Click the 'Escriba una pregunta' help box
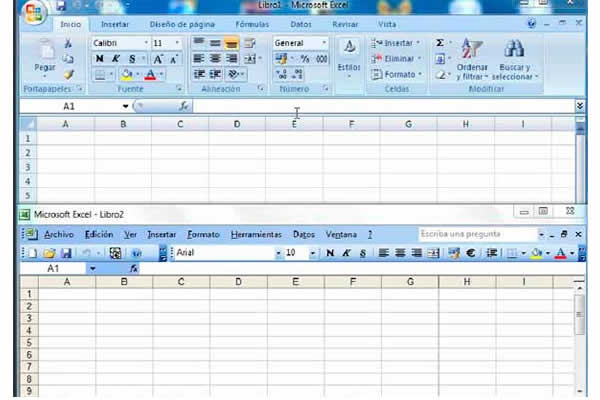The width and height of the screenshot is (600, 400). point(475,234)
